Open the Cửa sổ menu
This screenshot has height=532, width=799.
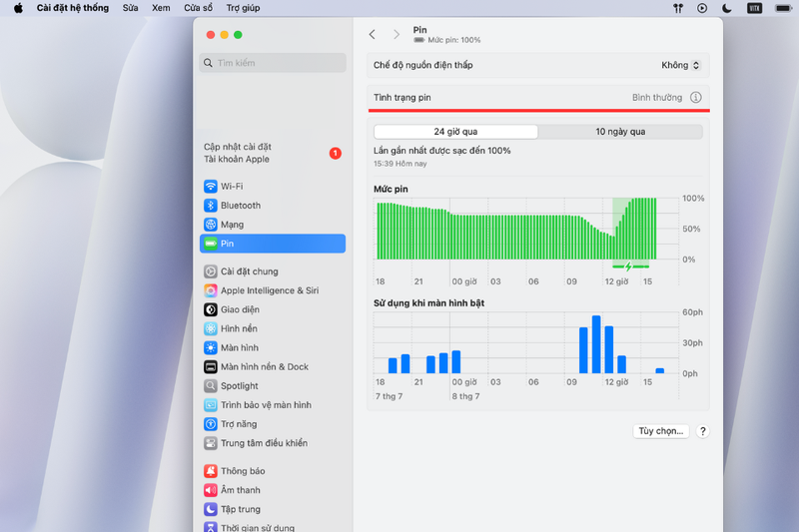tap(198, 8)
